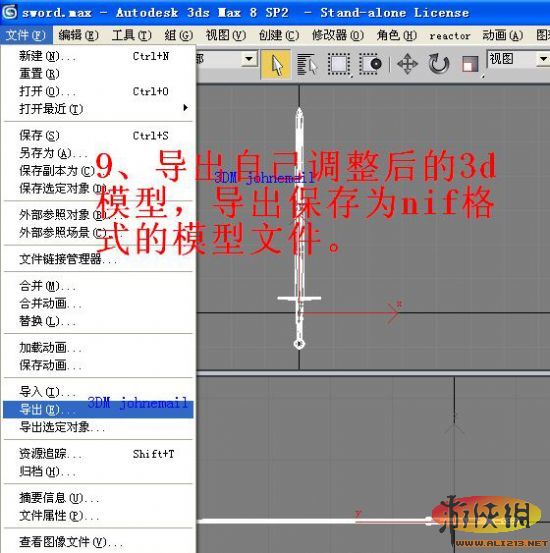Open 文件属性(P) menu entry

coord(98,516)
